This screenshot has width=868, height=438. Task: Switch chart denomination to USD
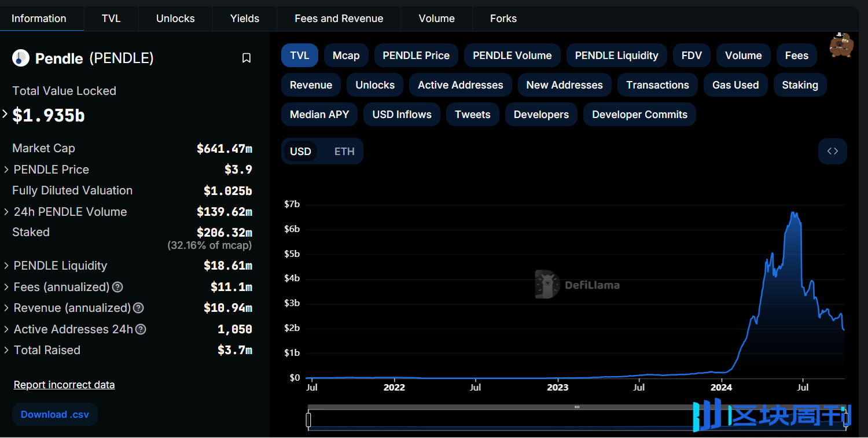click(300, 152)
